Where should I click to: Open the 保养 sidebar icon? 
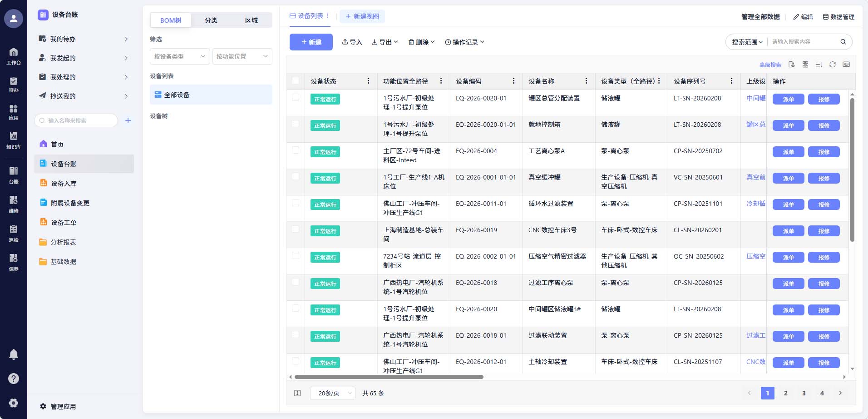[x=14, y=262]
